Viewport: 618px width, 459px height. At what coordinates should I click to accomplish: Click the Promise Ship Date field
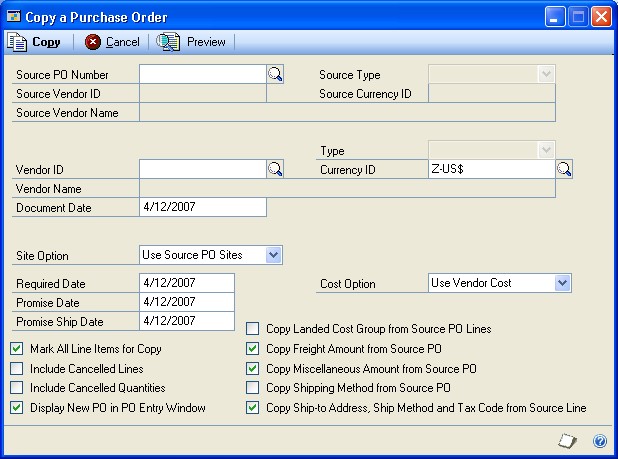pos(187,321)
